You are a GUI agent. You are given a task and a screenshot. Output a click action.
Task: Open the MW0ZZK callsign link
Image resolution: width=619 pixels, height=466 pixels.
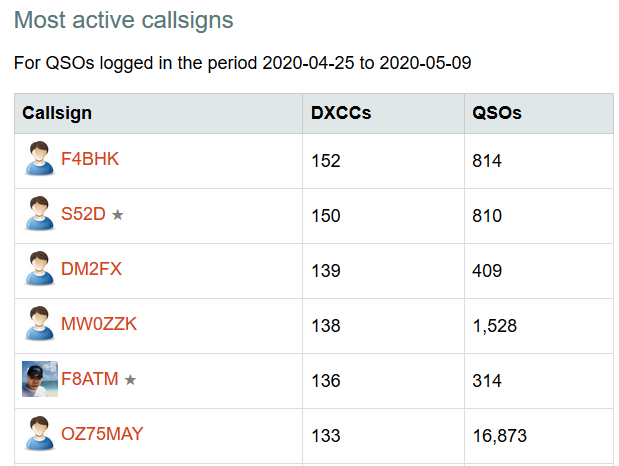pos(99,324)
